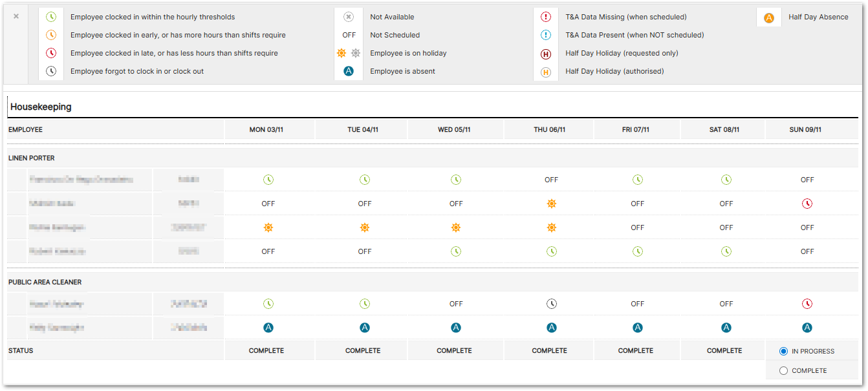Image resolution: width=868 pixels, height=391 pixels.
Task: Open the holiday sun icon on Monday 03/11
Action: [x=268, y=227]
